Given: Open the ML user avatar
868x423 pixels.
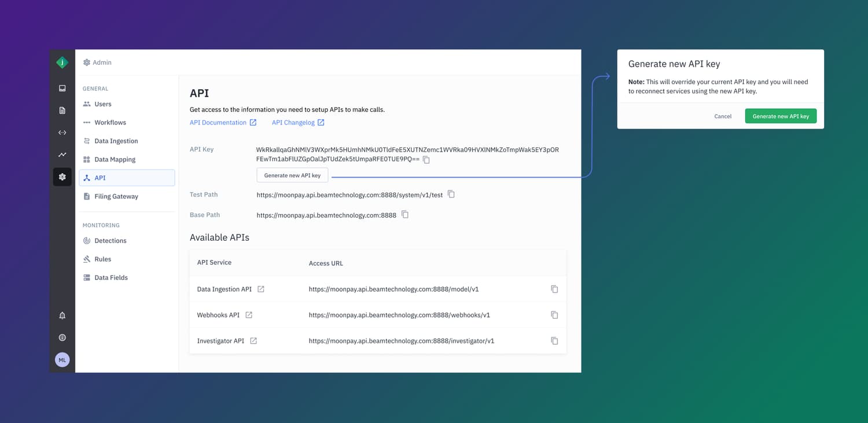Looking at the screenshot, I should tap(62, 359).
